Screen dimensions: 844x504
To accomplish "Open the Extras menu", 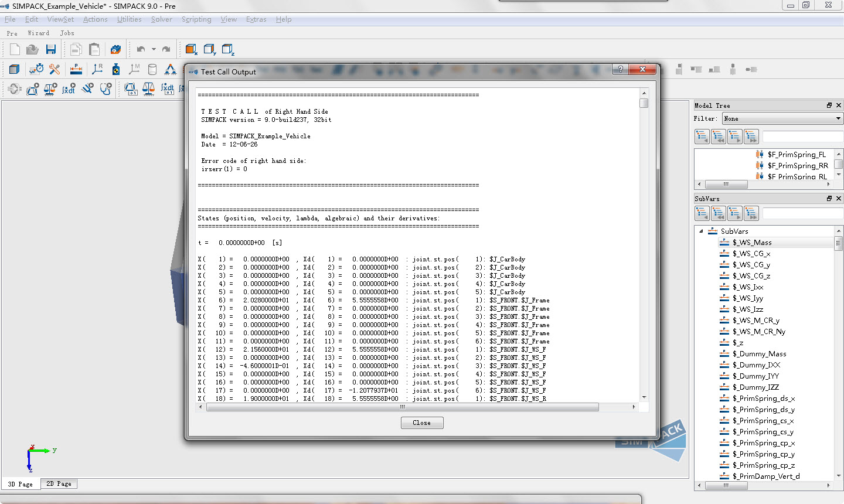I will [x=256, y=19].
